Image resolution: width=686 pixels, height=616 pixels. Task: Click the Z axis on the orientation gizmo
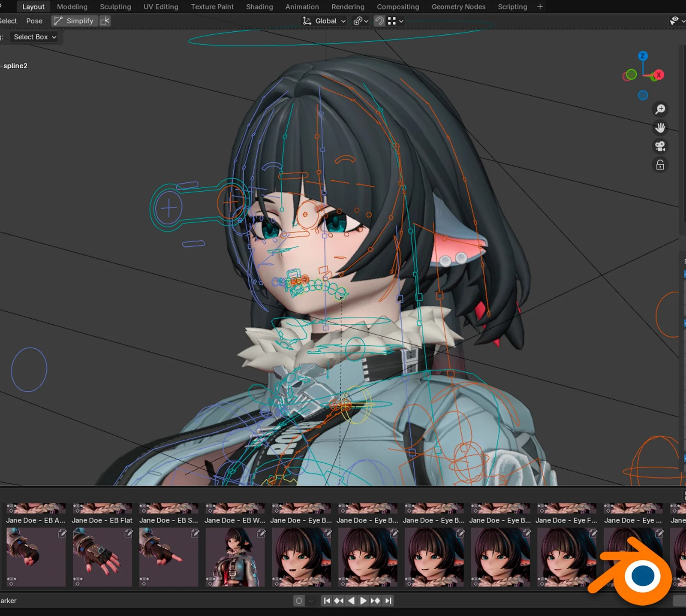(643, 56)
